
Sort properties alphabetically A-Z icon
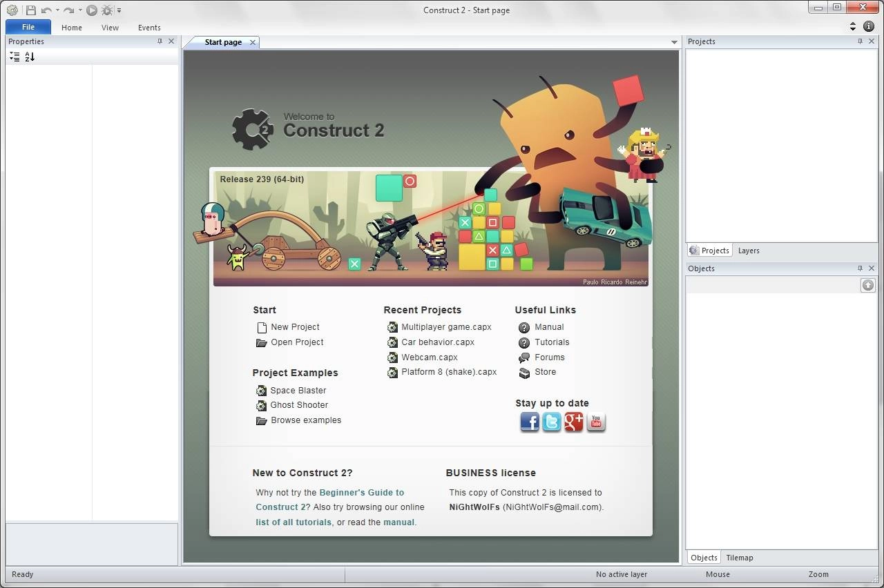pos(30,57)
